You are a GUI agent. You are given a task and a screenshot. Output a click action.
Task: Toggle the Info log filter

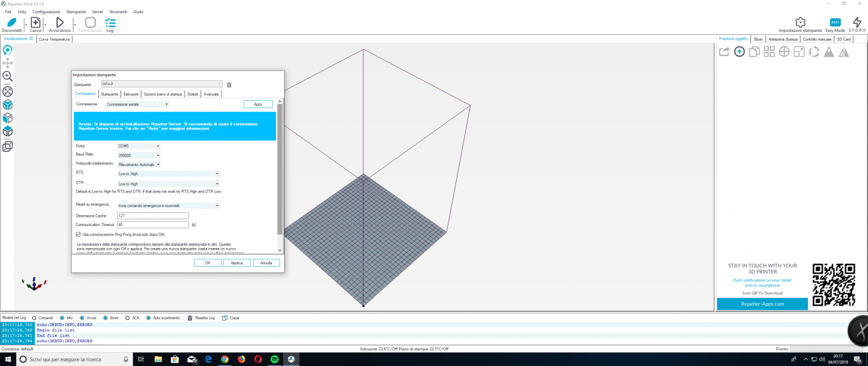pos(62,318)
